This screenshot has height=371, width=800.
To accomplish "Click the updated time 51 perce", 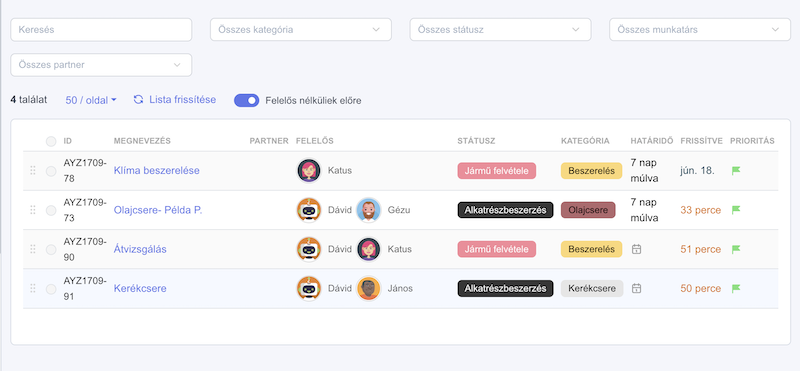I will click(701, 249).
